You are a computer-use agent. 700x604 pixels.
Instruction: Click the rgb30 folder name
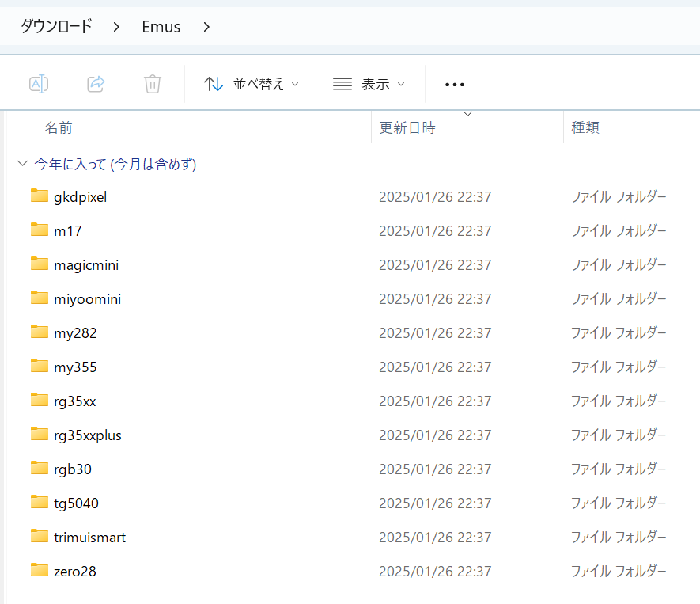pyautogui.click(x=72, y=469)
